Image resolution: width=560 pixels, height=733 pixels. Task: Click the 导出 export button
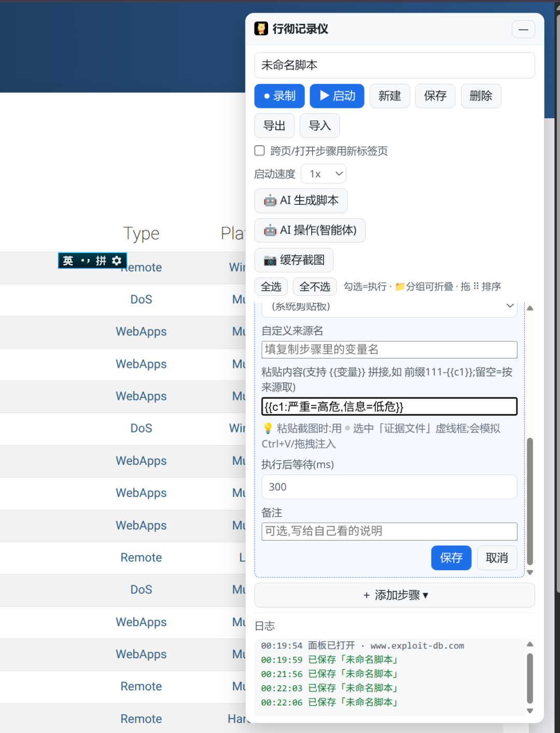click(274, 126)
